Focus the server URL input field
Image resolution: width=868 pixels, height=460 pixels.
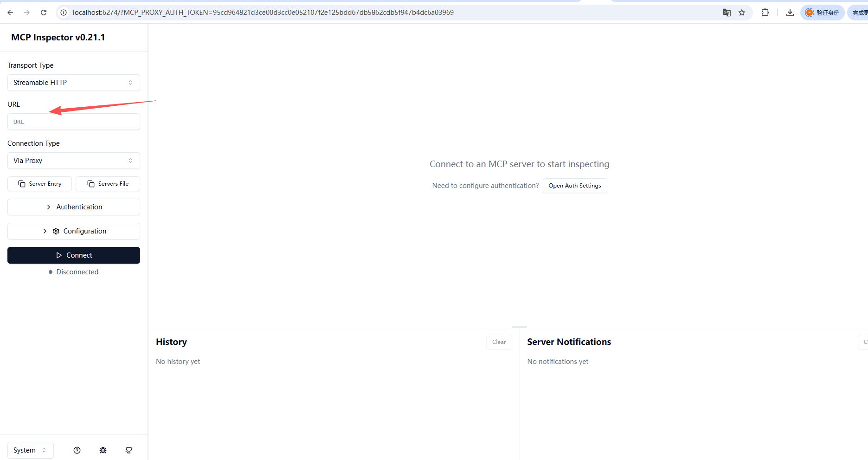coord(74,122)
